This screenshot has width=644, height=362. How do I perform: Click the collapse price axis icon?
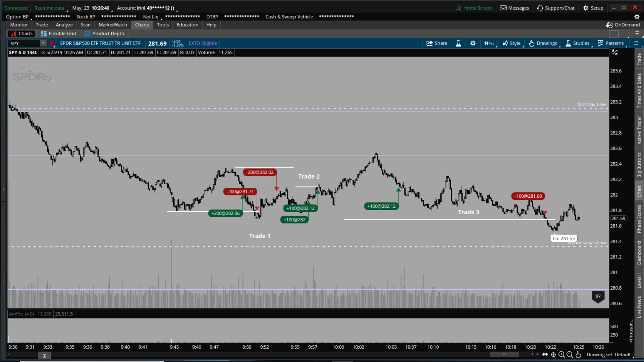point(614,52)
